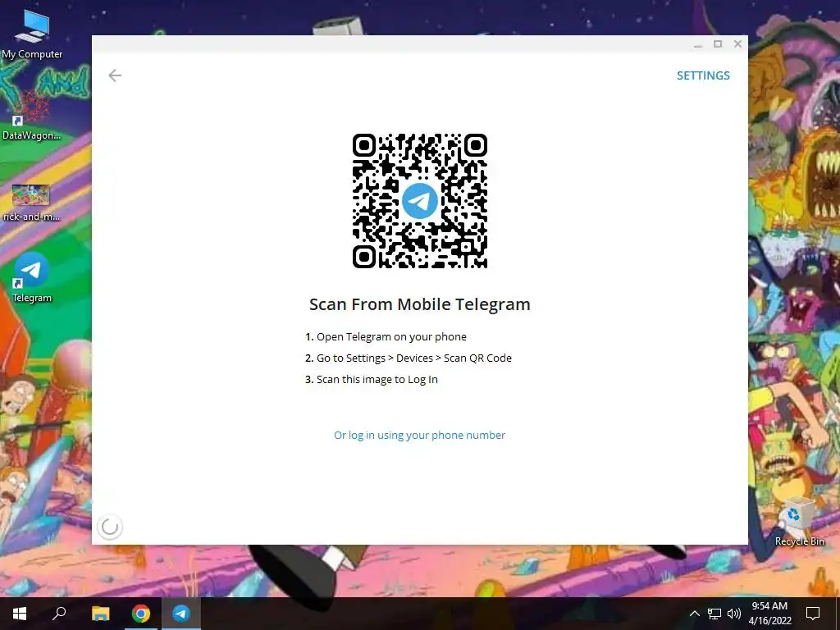Viewport: 840px width, 630px height.
Task: Click the Telegram taskbar button
Action: 181,614
